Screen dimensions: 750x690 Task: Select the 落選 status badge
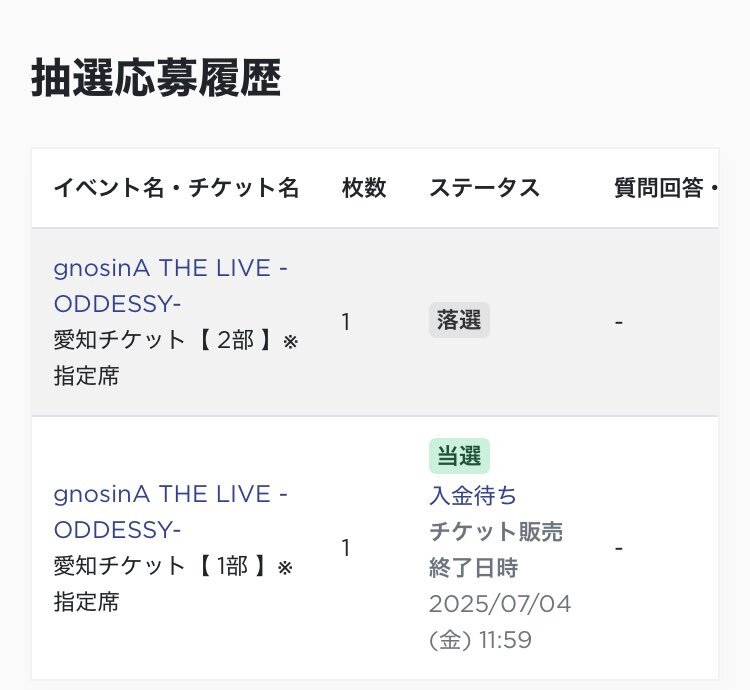click(x=459, y=320)
